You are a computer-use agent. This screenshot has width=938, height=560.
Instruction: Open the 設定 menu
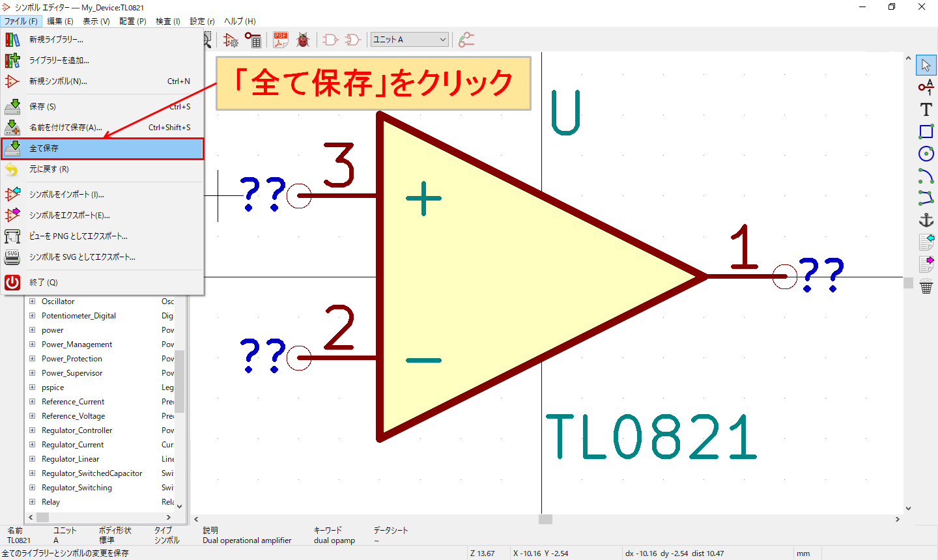pyautogui.click(x=201, y=21)
